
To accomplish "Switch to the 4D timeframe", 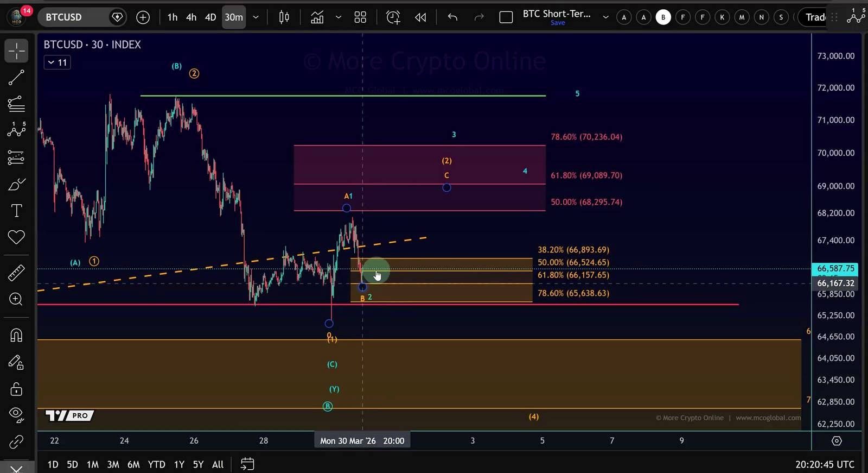I will click(x=210, y=17).
